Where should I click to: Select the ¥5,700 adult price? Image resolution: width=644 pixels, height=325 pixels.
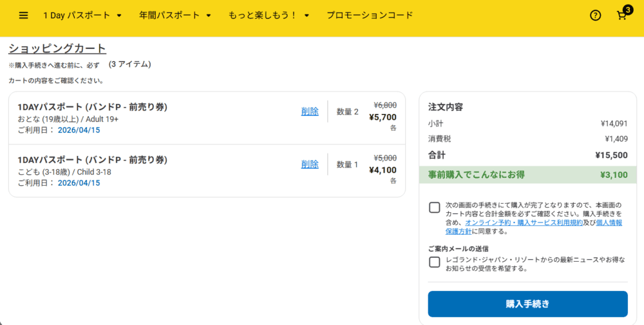pyautogui.click(x=383, y=117)
